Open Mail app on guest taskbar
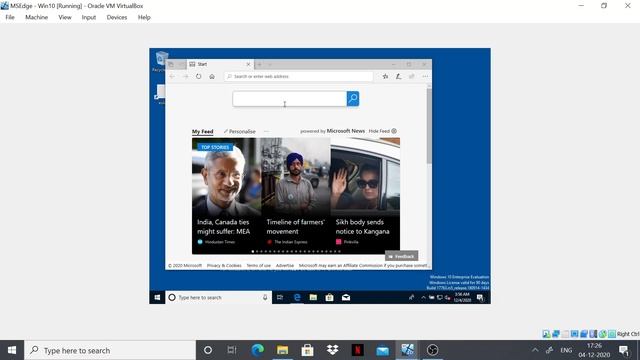Image resolution: width=640 pixels, height=360 pixels. pyautogui.click(x=346, y=298)
